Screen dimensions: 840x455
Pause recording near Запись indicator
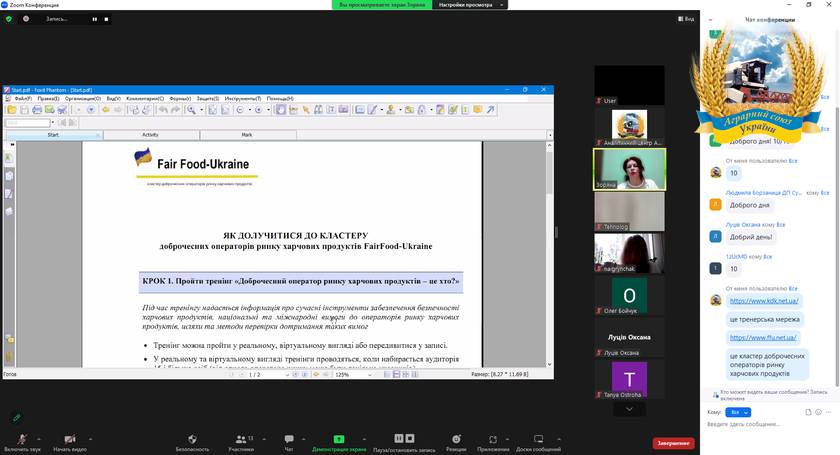coord(94,19)
